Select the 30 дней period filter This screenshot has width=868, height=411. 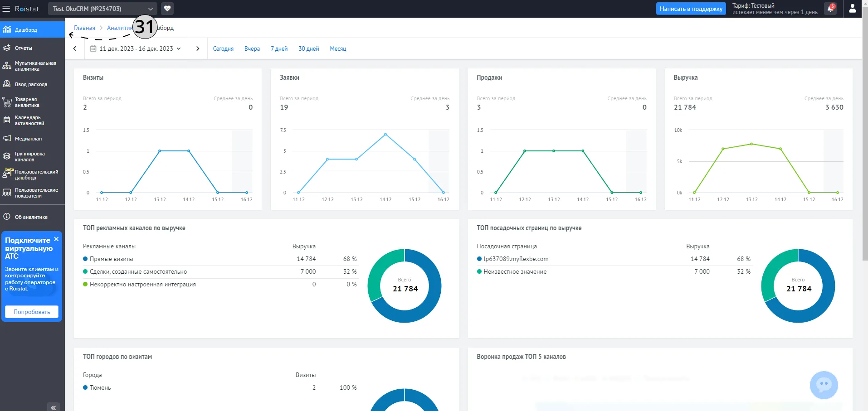[x=309, y=49]
